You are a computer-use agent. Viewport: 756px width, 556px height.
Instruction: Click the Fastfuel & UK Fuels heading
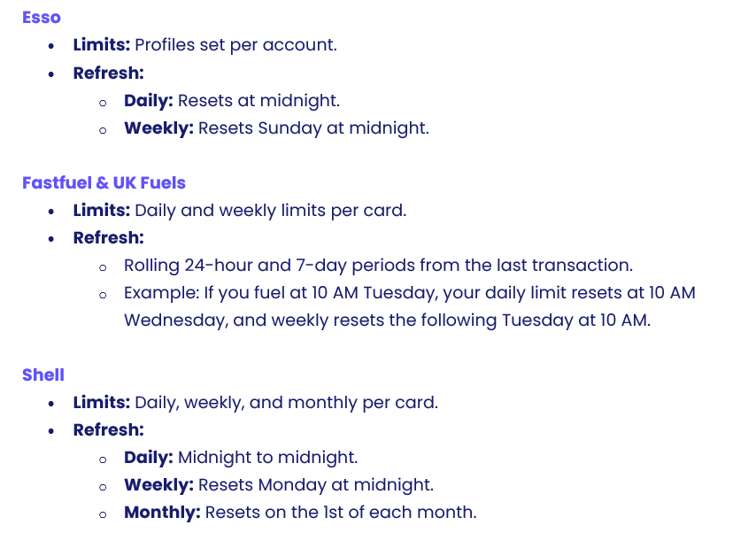coord(104,183)
